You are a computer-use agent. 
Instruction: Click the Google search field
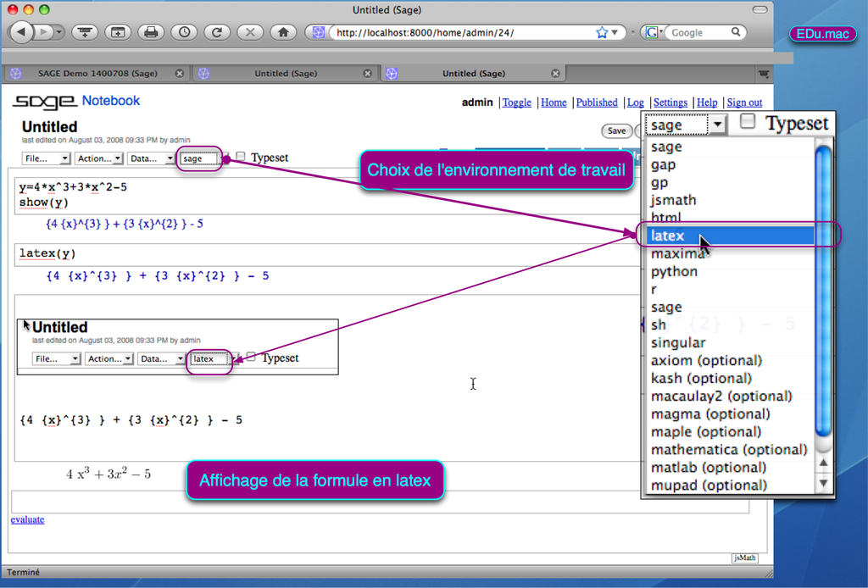point(699,33)
